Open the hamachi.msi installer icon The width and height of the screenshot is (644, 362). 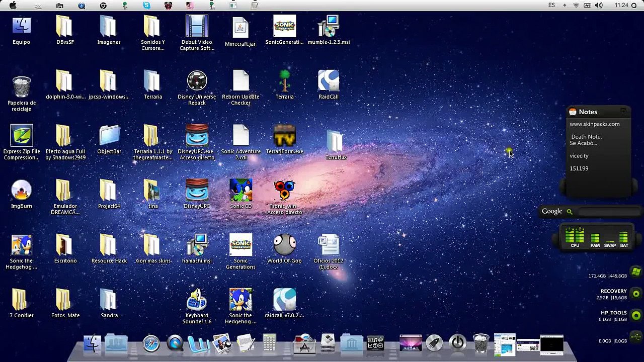[197, 245]
